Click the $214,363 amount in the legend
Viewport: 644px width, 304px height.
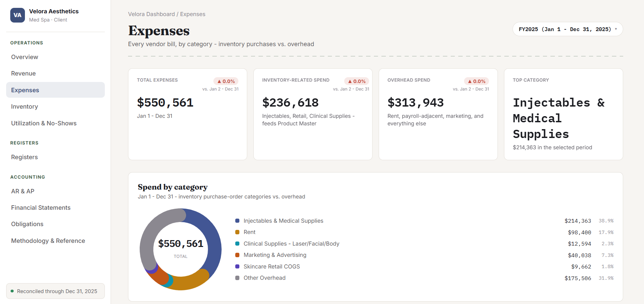[578, 221]
